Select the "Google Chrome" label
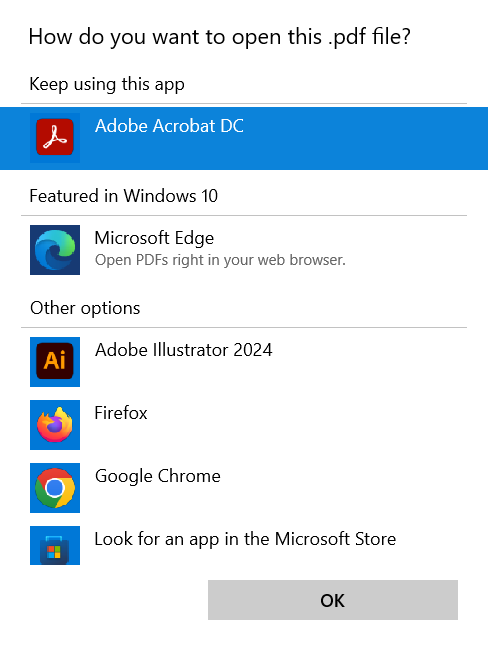488x645 pixels. point(158,476)
